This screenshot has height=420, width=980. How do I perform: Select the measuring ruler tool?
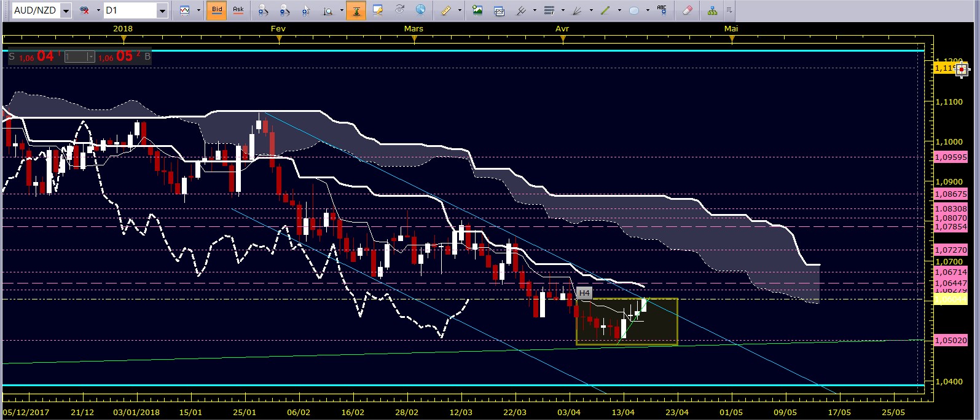(446, 10)
